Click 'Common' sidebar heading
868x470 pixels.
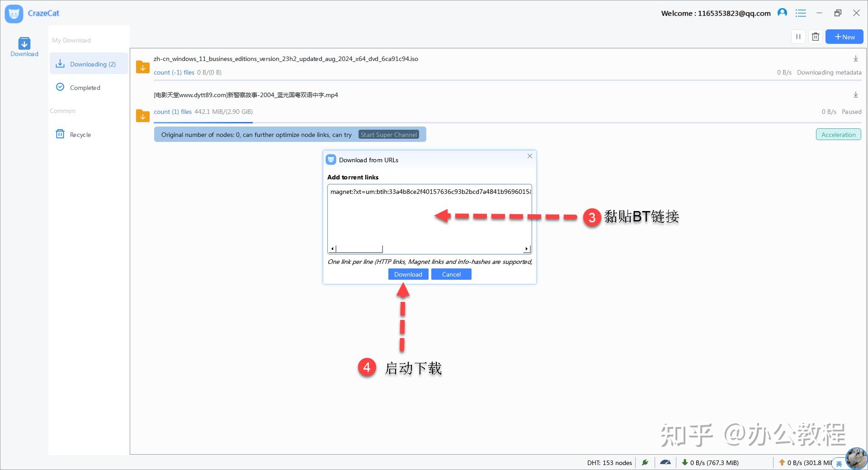point(62,111)
